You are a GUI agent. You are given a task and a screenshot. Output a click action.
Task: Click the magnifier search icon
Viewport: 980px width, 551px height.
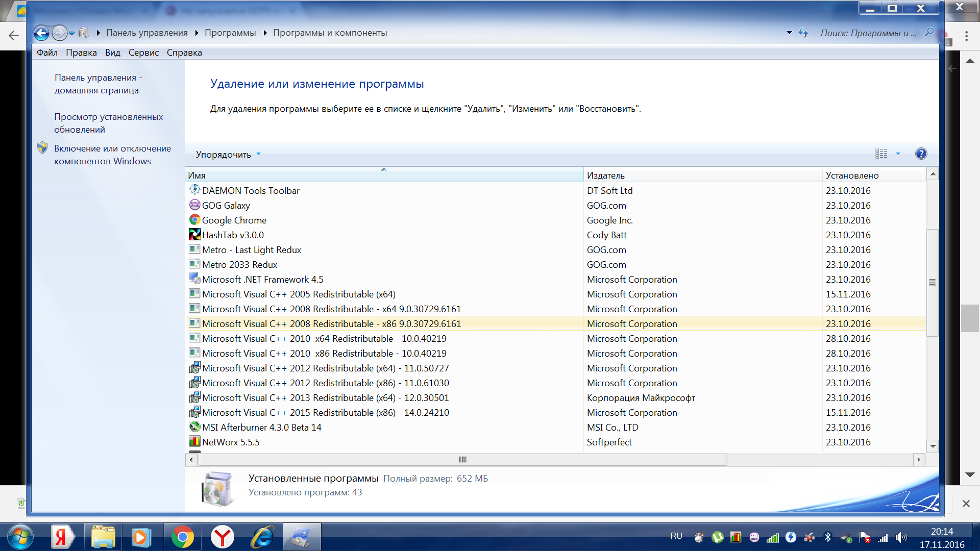929,32
